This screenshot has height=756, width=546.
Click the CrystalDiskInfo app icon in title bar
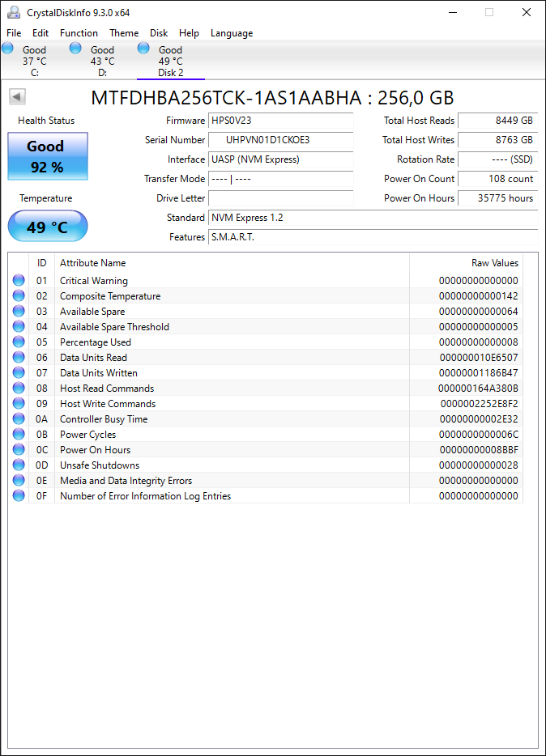pyautogui.click(x=14, y=12)
